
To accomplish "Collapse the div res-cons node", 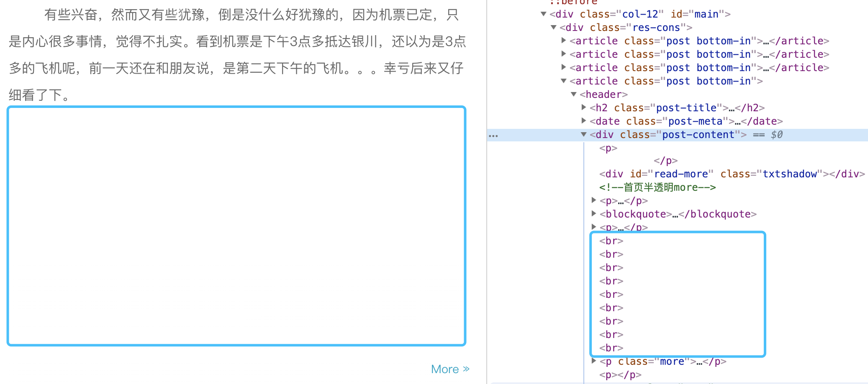I will 553,28.
